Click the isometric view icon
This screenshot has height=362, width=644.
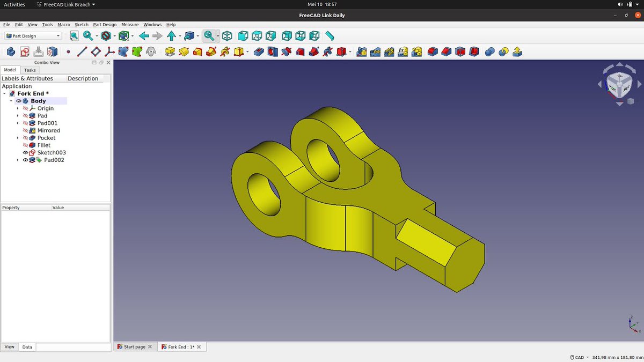[227, 36]
